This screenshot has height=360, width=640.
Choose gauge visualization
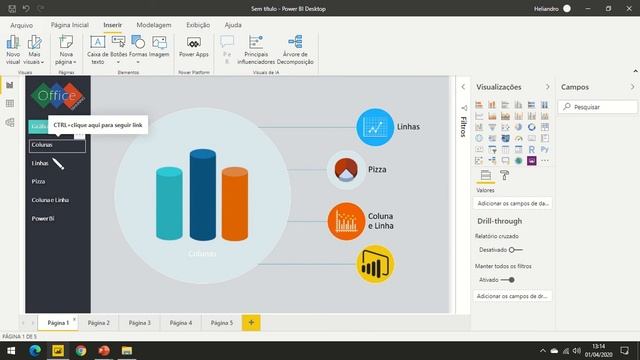(x=518, y=138)
